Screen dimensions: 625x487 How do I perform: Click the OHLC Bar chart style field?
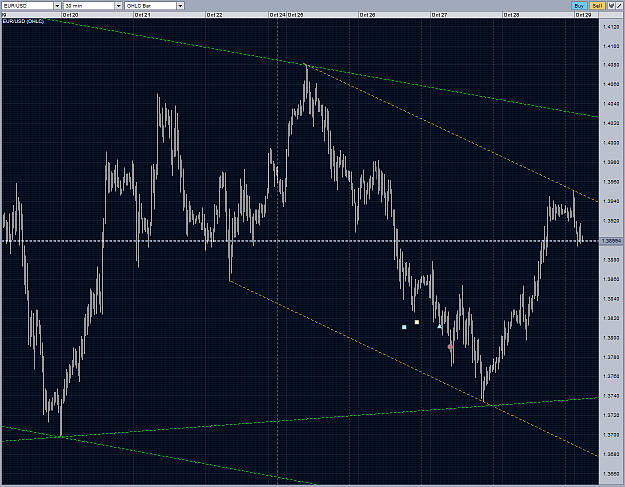[x=151, y=6]
